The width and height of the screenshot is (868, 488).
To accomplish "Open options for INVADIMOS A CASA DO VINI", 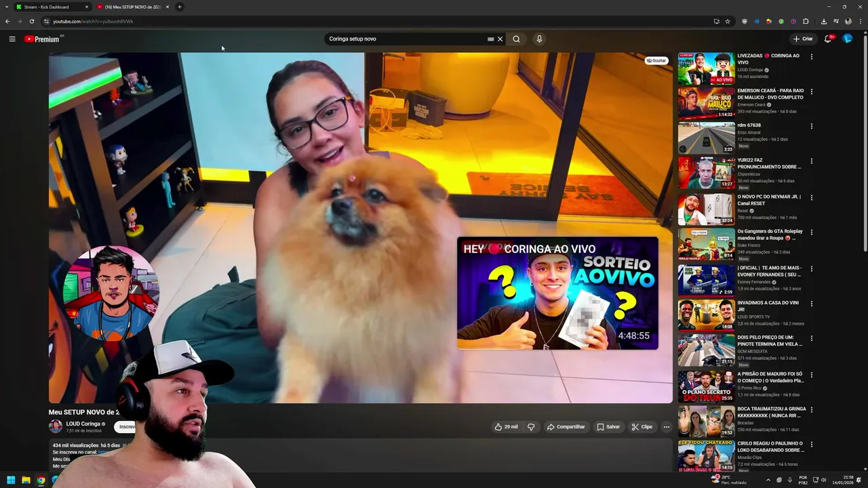I will 811,304.
